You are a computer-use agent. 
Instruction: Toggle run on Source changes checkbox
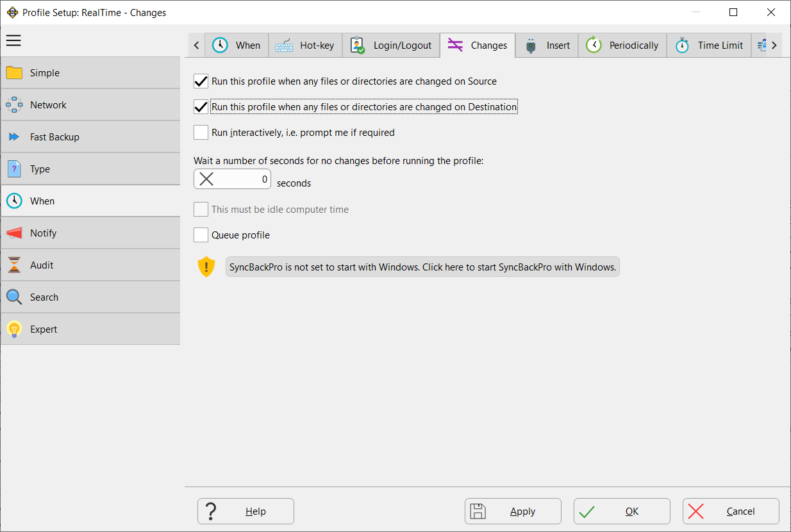(201, 81)
